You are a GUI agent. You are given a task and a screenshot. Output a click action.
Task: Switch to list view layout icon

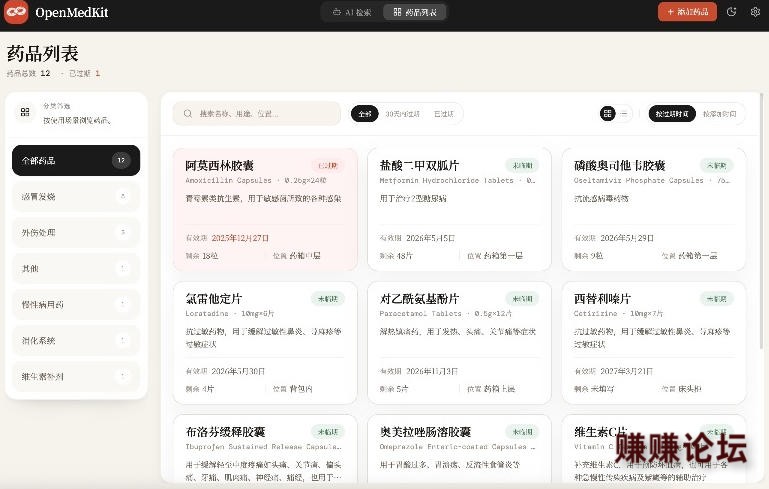[x=624, y=114]
